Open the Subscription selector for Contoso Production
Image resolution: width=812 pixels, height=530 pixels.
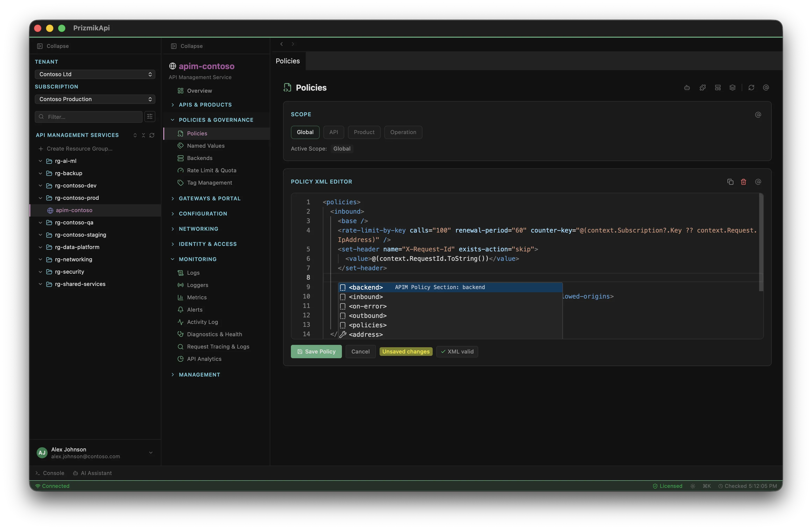pos(94,99)
